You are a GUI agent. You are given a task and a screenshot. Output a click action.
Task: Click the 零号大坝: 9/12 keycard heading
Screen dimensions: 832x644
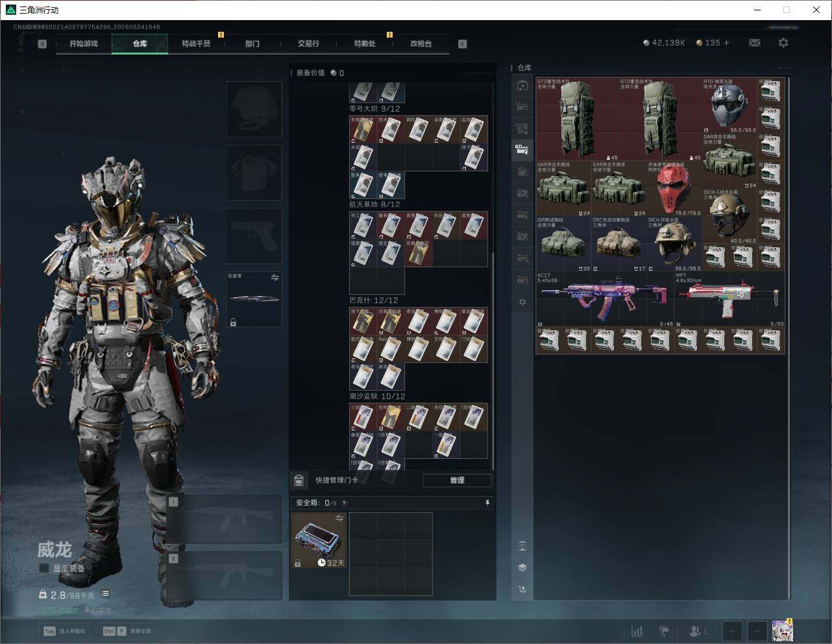tap(374, 109)
